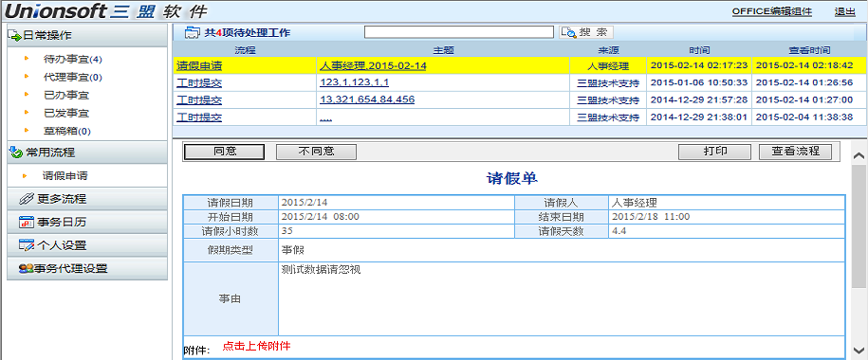
Task: Open 草稿箱(0) drafts item
Action: point(67,132)
